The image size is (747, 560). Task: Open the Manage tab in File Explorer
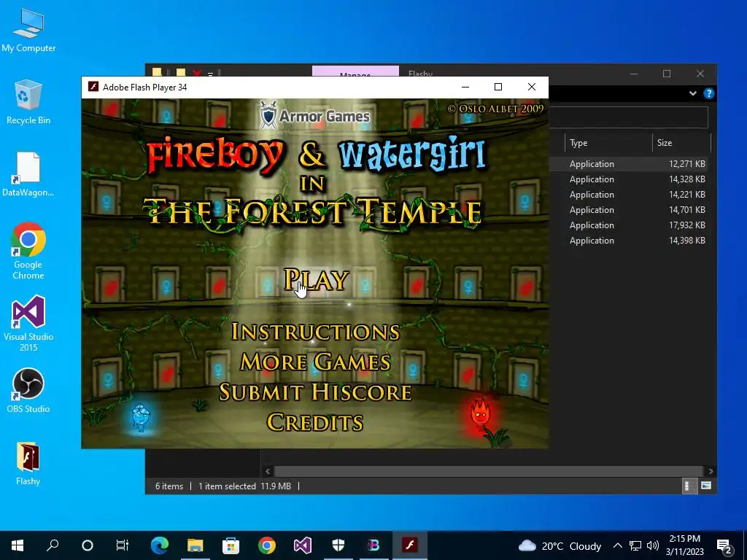pos(355,71)
